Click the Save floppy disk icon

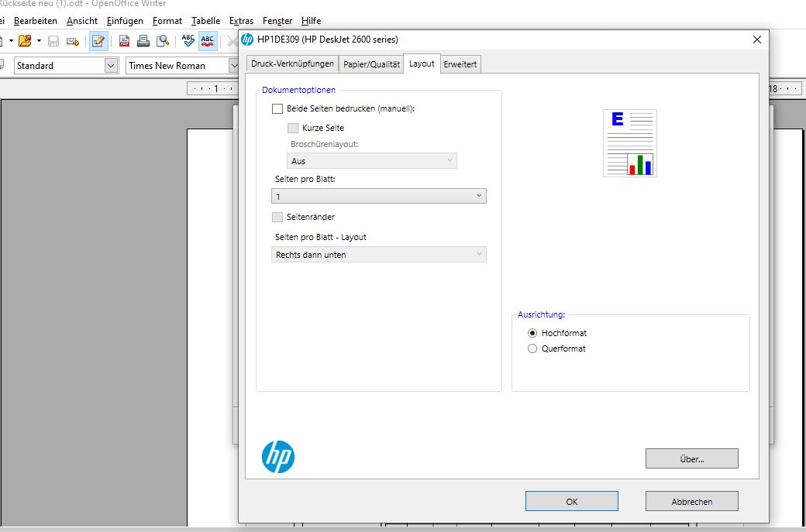53,41
